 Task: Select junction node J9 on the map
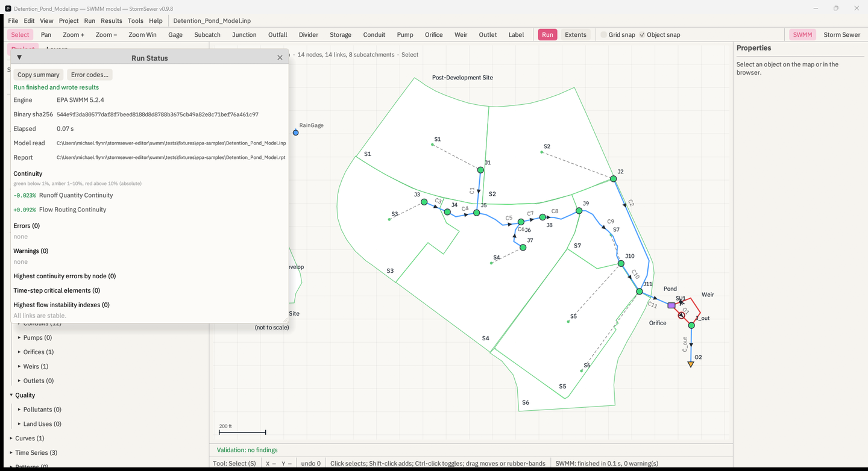(x=579, y=211)
